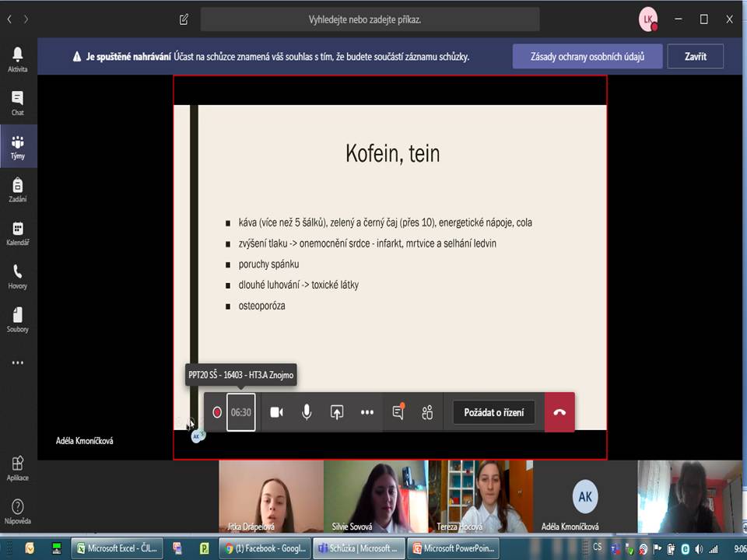
Task: Open more actions menu in meeting toolbar
Action: (x=367, y=412)
